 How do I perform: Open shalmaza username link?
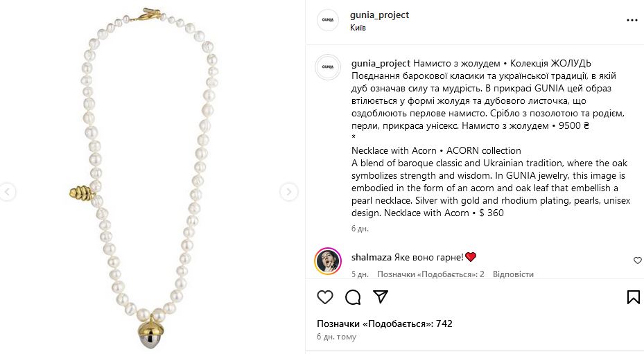coord(372,258)
